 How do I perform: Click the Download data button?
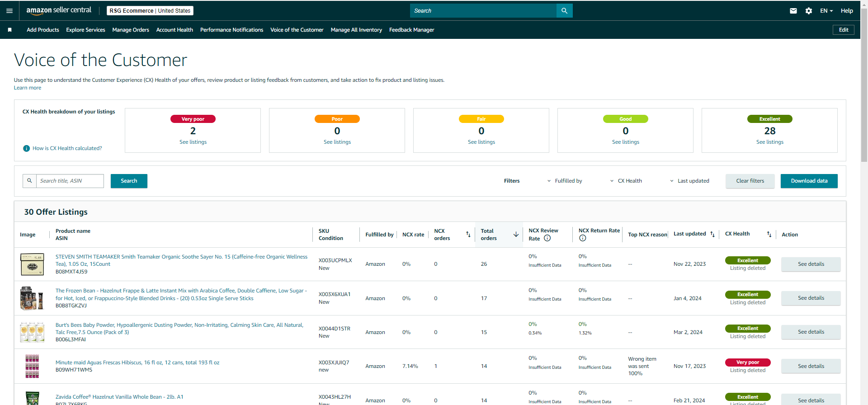(x=809, y=181)
